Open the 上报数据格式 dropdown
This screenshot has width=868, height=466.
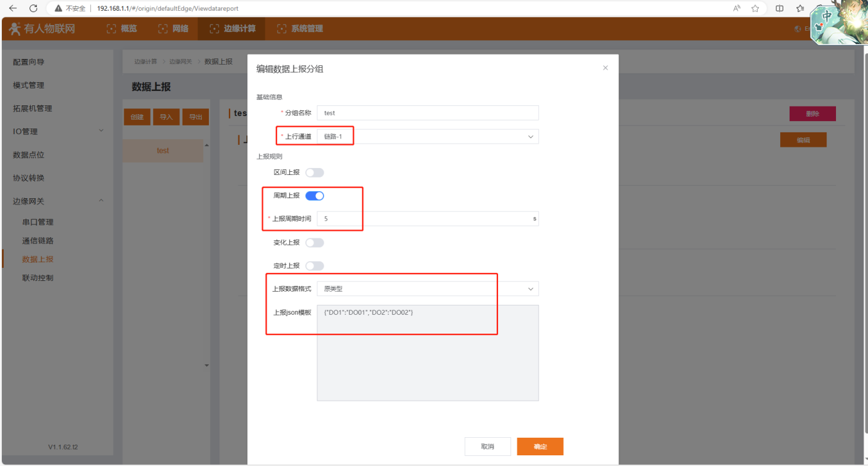(x=427, y=289)
